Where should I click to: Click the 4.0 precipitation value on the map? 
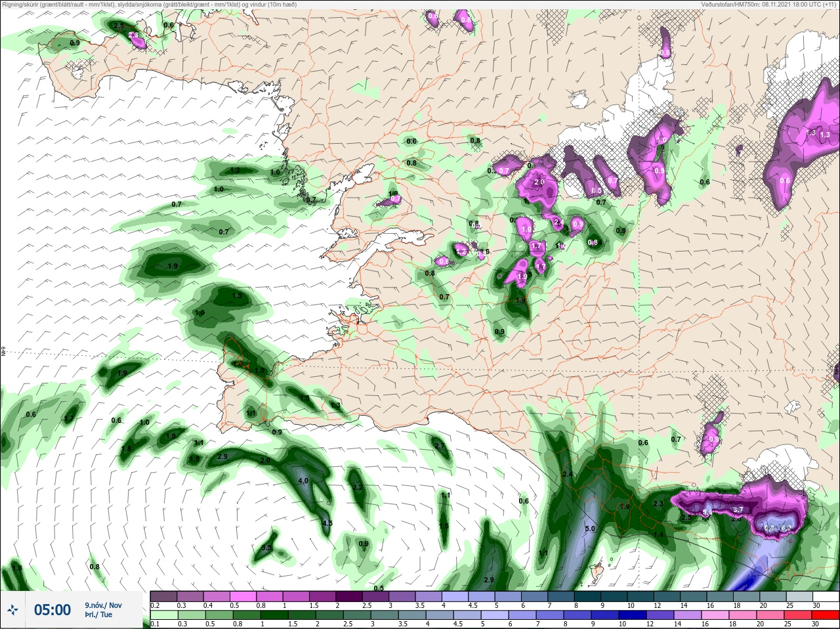(x=303, y=481)
